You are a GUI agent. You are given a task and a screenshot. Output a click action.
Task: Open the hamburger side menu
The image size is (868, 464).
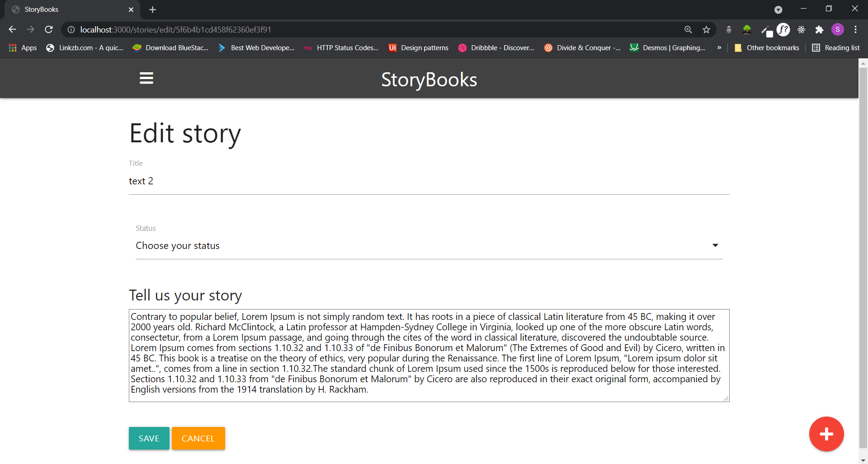(146, 78)
